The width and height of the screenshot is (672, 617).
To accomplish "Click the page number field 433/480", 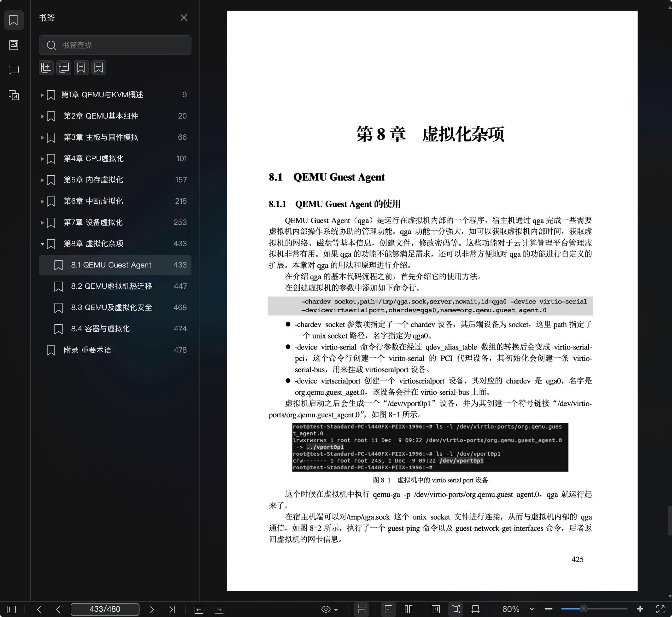I will (x=105, y=609).
